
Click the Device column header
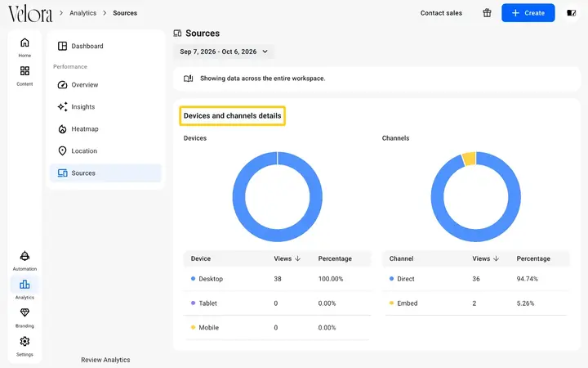point(201,258)
